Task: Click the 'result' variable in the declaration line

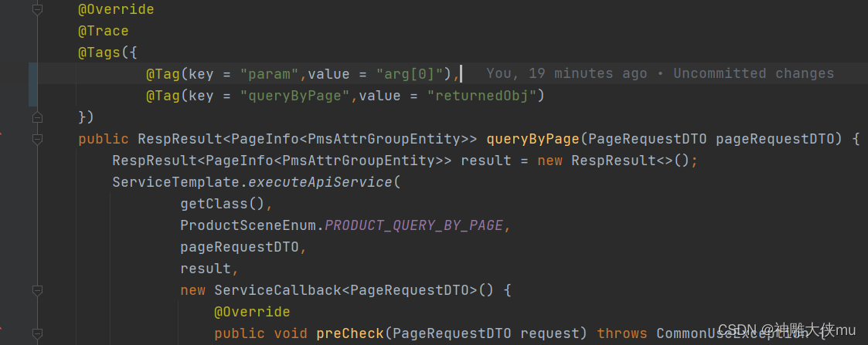Action: 486,161
